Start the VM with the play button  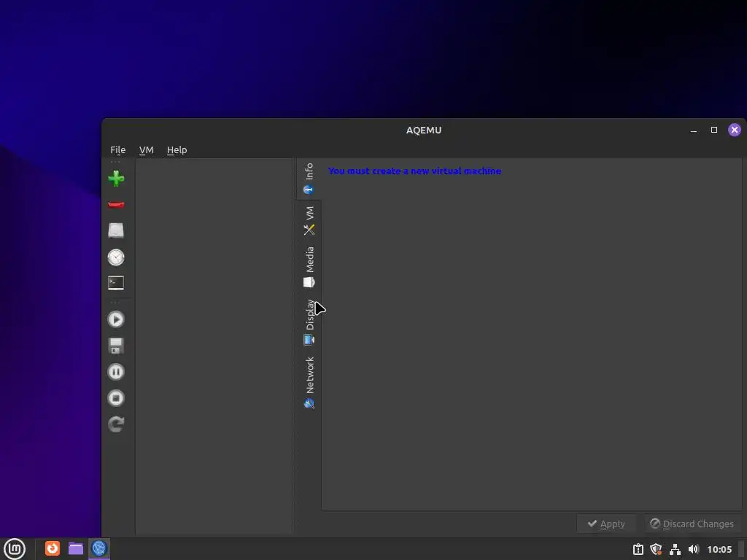coord(116,319)
